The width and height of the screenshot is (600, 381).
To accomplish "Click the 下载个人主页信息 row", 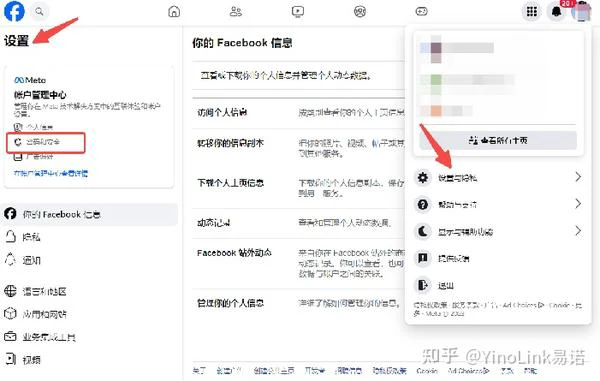I will [x=298, y=187].
